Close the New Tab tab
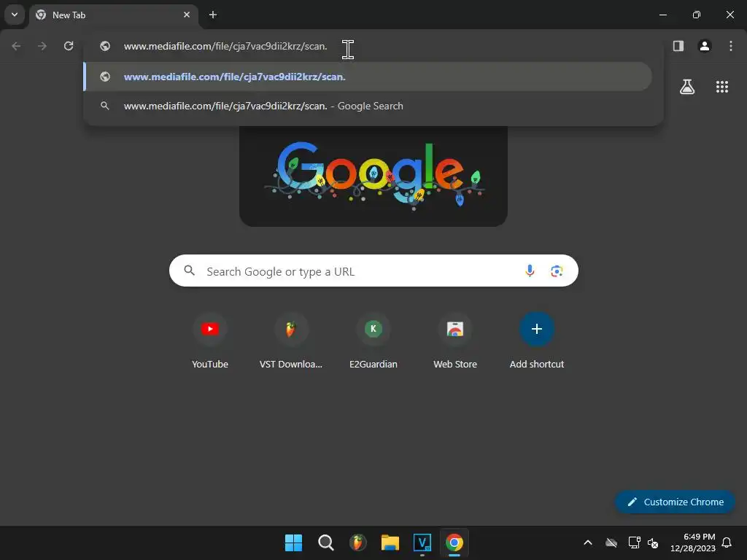 click(187, 15)
